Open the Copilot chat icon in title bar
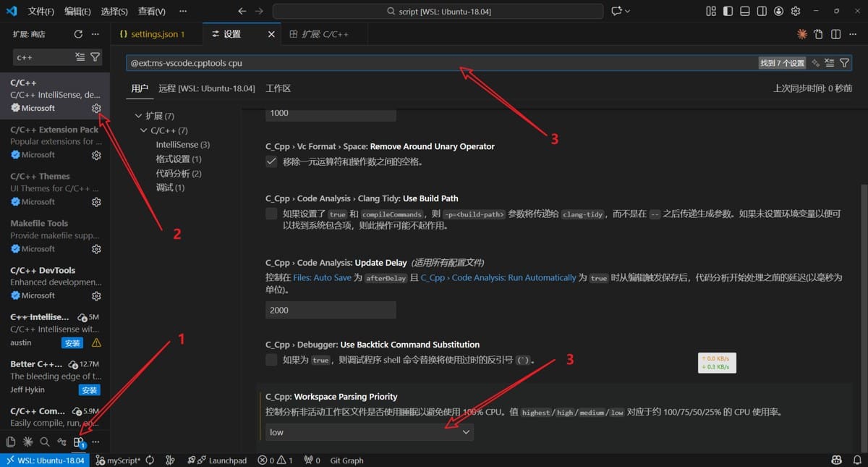 616,12
